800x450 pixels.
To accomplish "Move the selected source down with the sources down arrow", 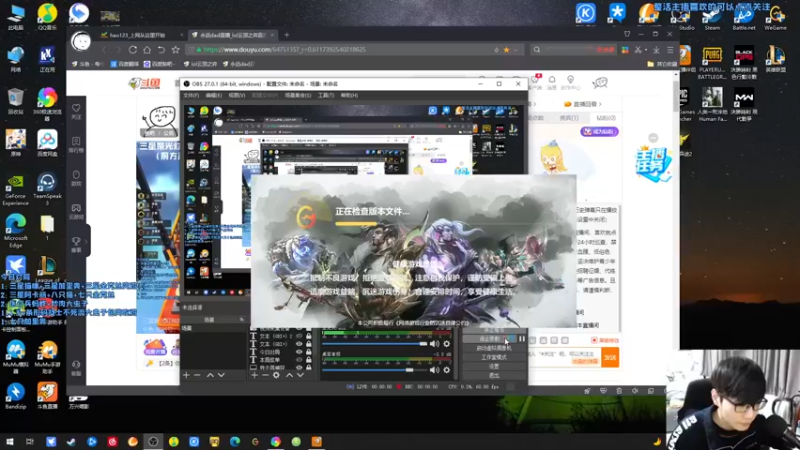I will (301, 375).
